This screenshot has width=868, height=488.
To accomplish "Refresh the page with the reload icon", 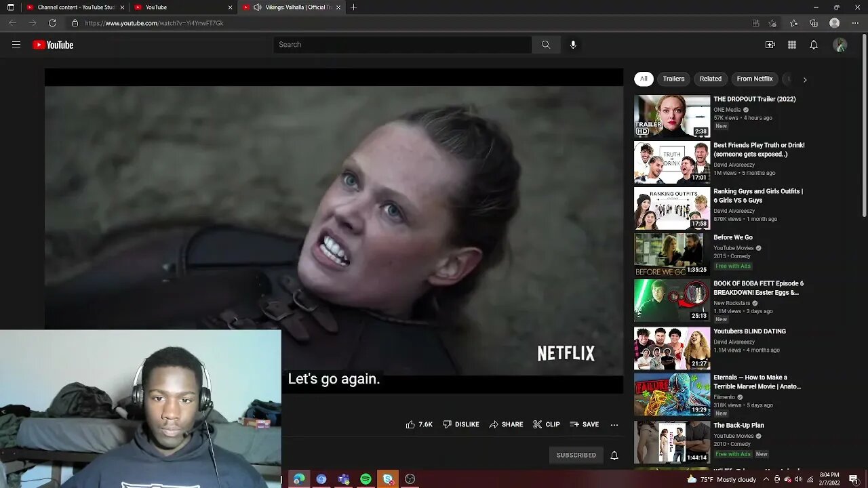I will point(52,23).
